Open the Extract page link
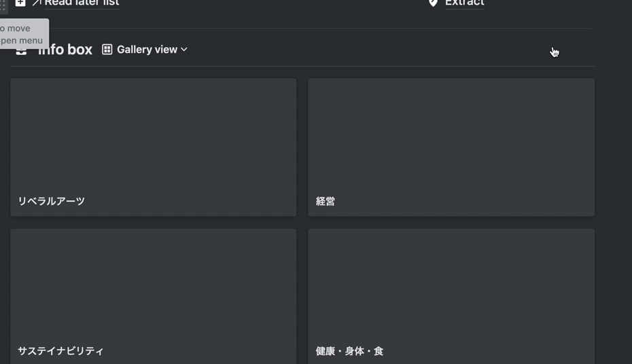632x364 pixels. 464,3
